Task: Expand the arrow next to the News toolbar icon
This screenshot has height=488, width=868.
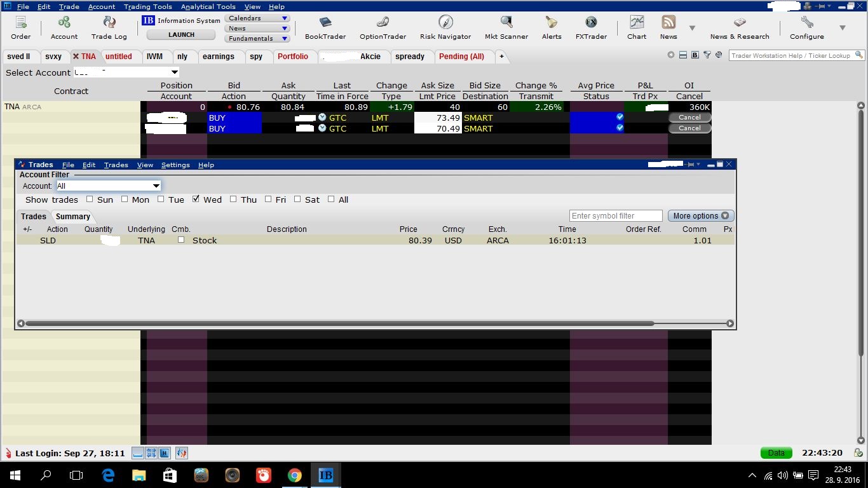Action: (692, 28)
